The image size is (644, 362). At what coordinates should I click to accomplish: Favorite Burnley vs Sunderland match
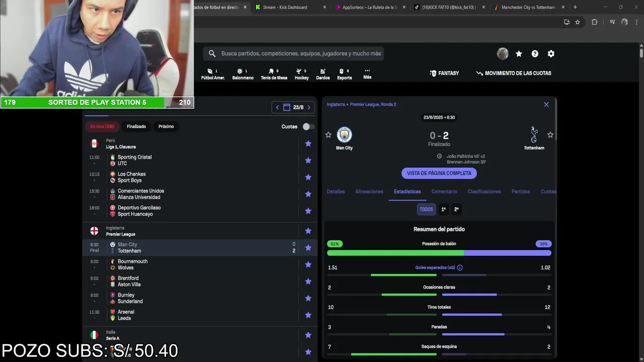point(308,298)
